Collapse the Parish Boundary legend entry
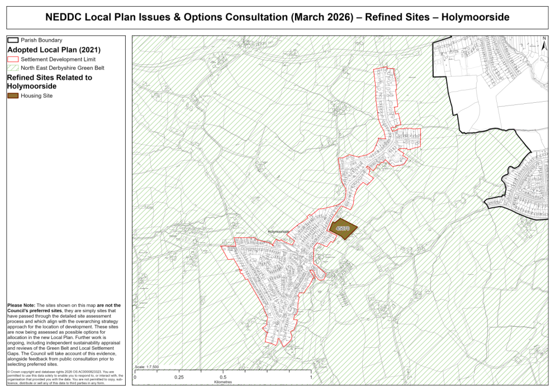555x392 pixels. (41, 40)
